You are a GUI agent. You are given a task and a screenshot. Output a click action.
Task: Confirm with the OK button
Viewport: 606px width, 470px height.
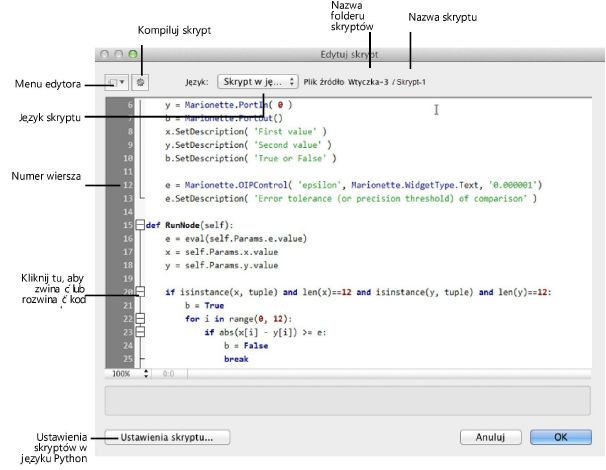(x=562, y=437)
